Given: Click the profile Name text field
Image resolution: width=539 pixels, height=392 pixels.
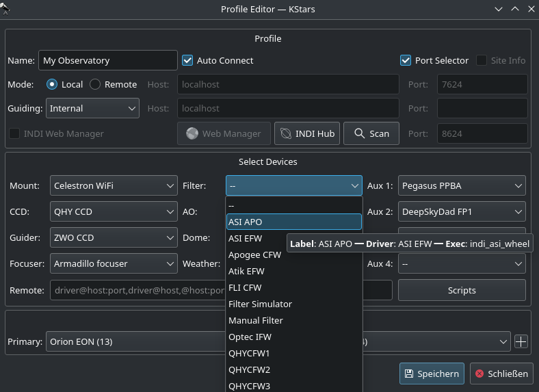Looking at the screenshot, I should click(x=107, y=60).
